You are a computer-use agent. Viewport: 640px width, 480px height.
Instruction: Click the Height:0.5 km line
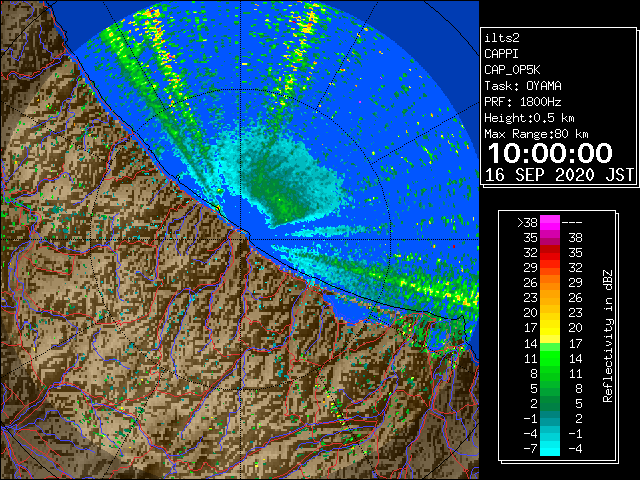529,118
